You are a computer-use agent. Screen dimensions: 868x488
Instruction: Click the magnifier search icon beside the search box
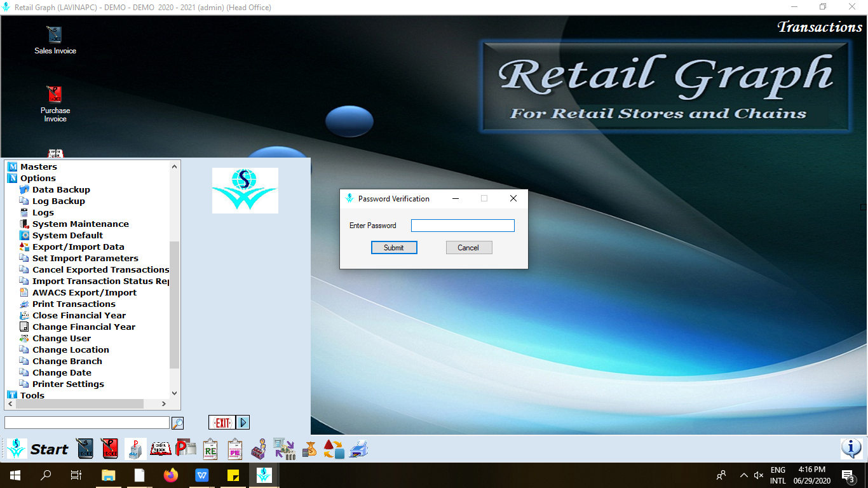click(x=178, y=423)
